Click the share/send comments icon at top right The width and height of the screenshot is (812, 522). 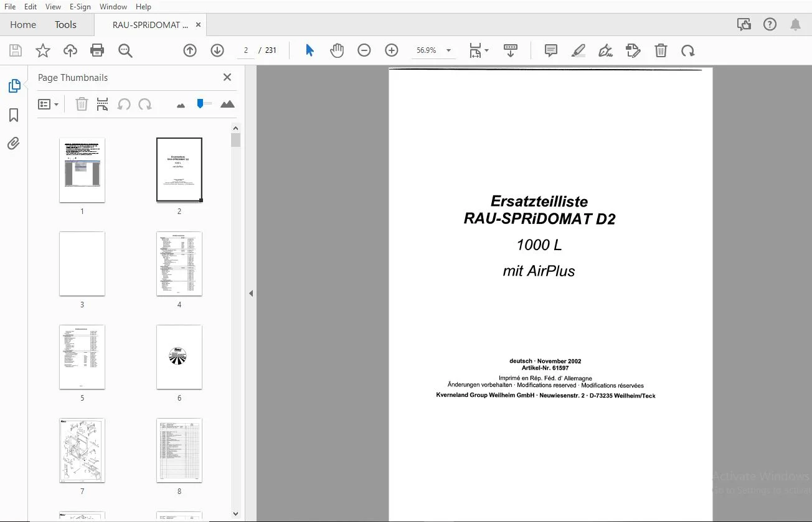click(744, 25)
